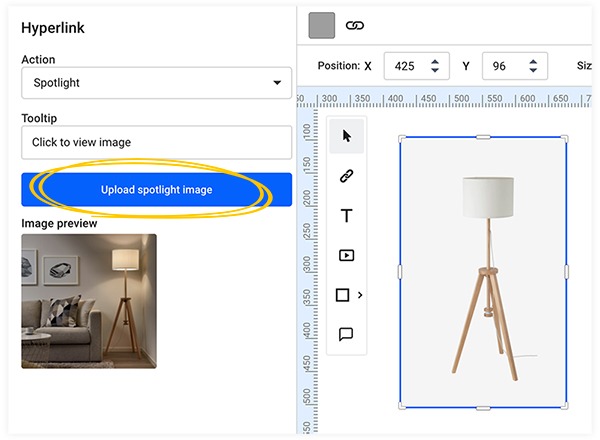The width and height of the screenshot is (600, 440).
Task: Click the top-middle resize handle of selection
Action: point(483,137)
